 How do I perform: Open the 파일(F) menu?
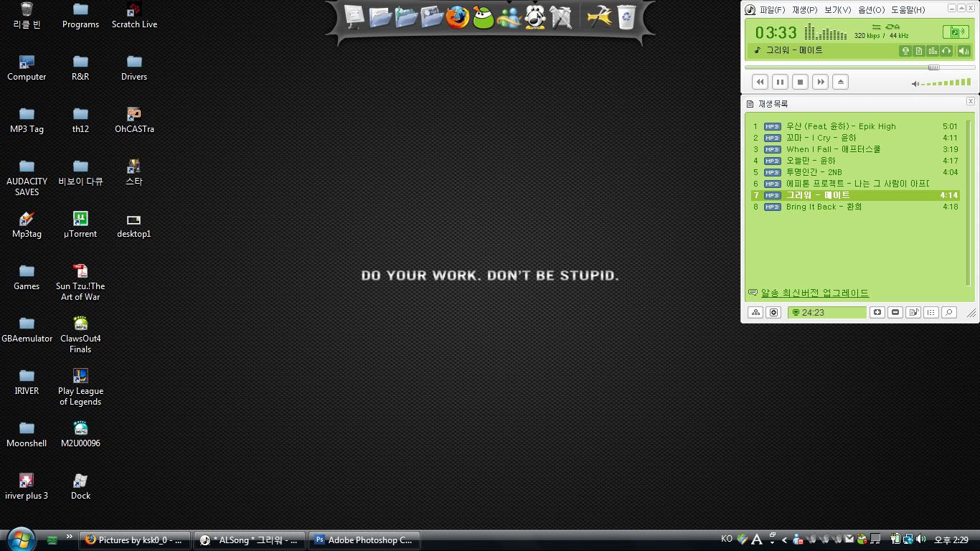(x=772, y=10)
